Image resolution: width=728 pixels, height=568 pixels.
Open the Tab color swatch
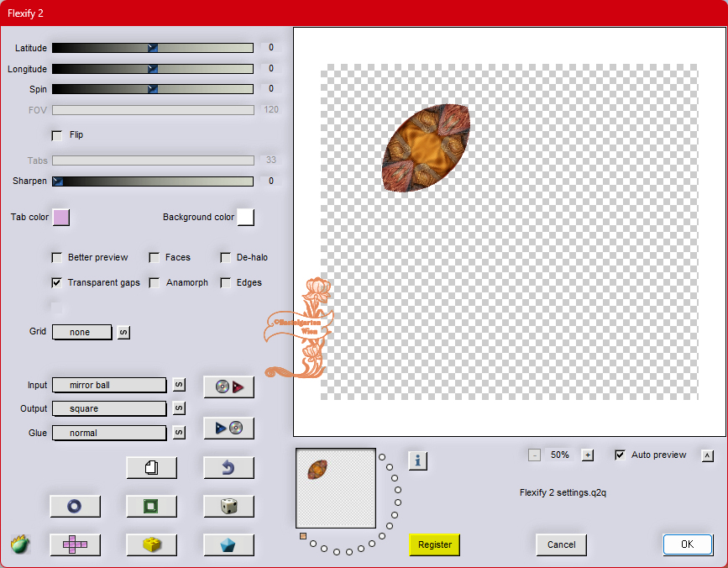(61, 218)
